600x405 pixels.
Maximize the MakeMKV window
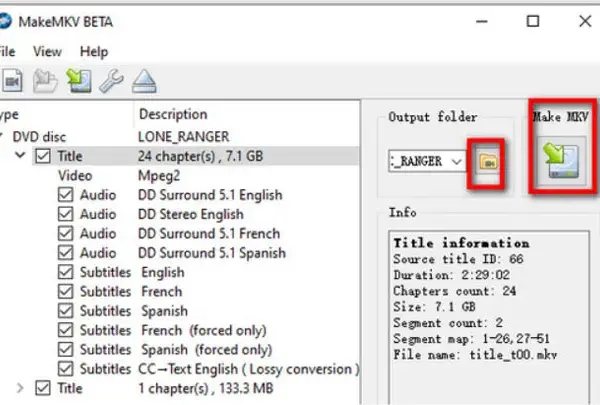533,21
